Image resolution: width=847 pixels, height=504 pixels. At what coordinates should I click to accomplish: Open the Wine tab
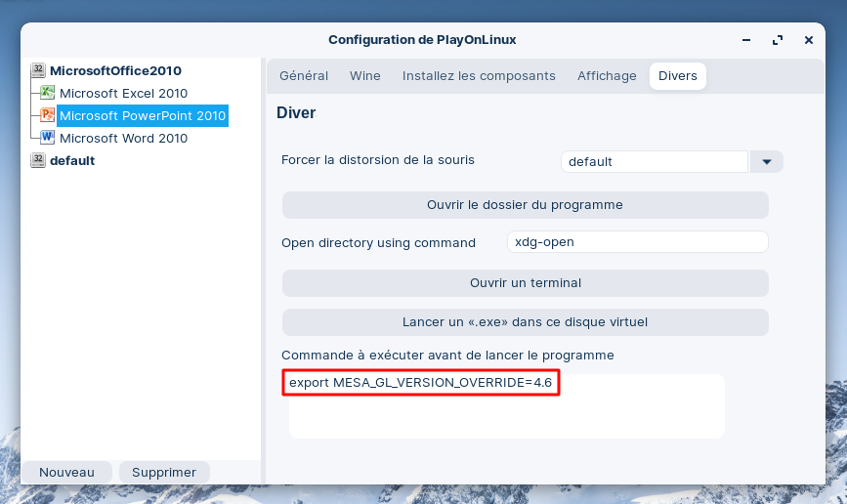point(365,76)
